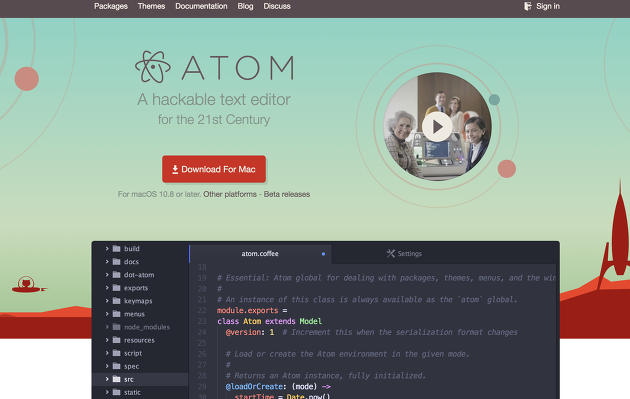630x399 pixels.
Task: Click 'for the 21st Century' subtitle
Action: pyautogui.click(x=214, y=120)
